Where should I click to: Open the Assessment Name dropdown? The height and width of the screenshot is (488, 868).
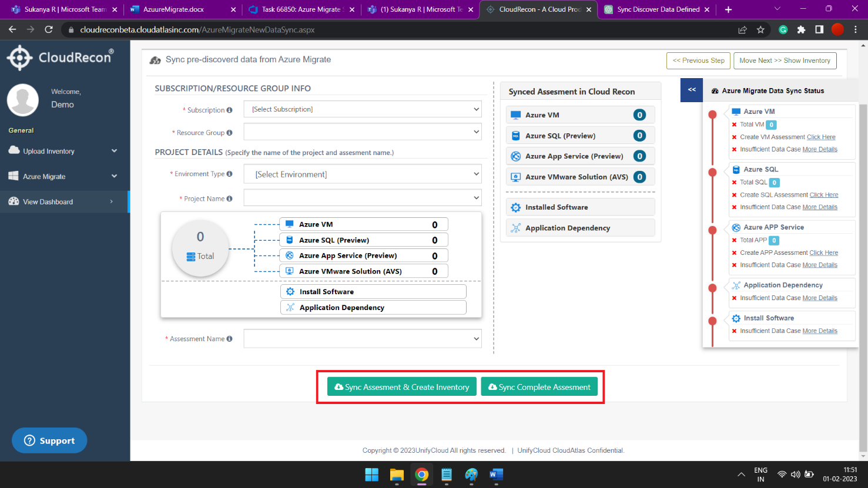point(363,339)
